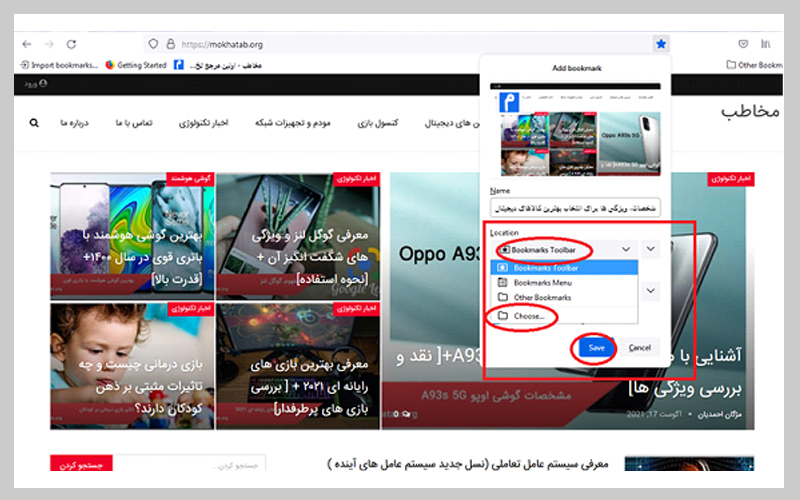
Task: Open the مودم و تجهیزات شبکه menu
Action: (293, 123)
